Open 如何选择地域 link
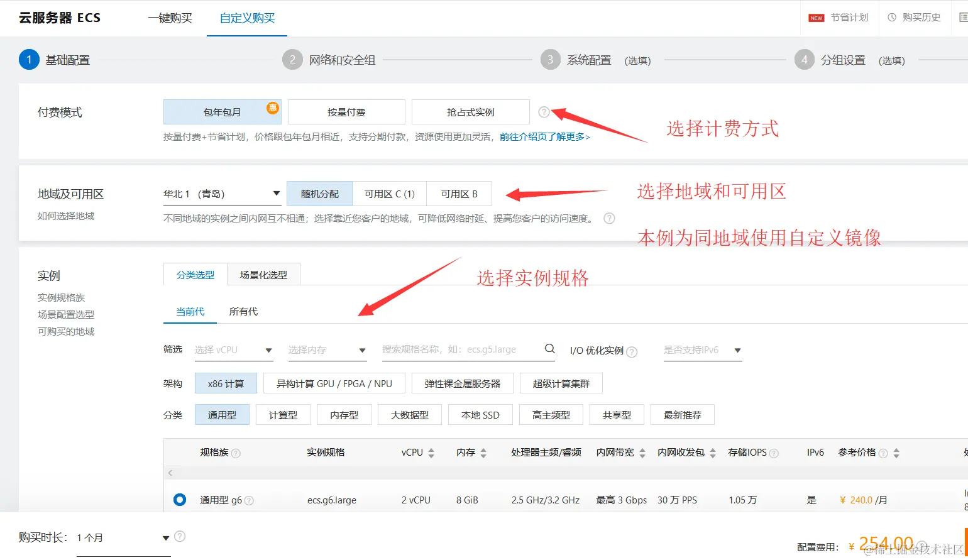This screenshot has height=560, width=968. click(66, 216)
